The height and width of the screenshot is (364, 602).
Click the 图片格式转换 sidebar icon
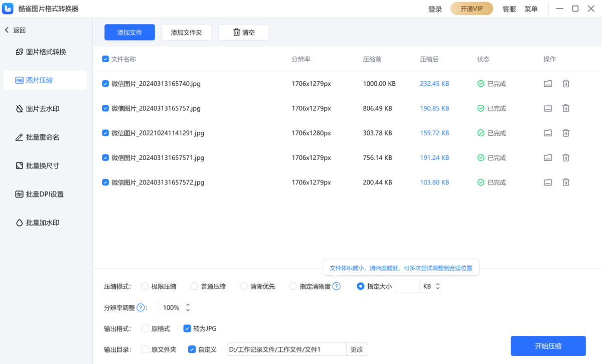click(20, 52)
